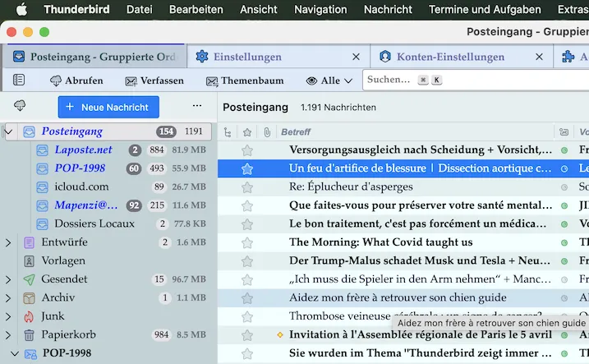The width and height of the screenshot is (589, 364).
Task: Star the Aidez mon frère message
Action: click(247, 298)
